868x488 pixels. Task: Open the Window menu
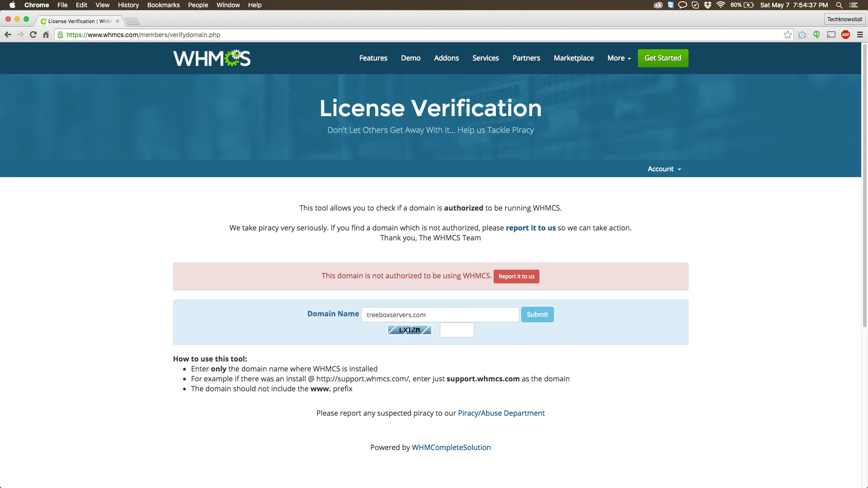coord(228,5)
